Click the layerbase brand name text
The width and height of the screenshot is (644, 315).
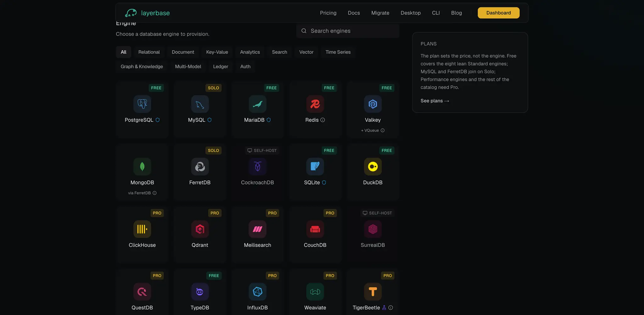coord(155,13)
